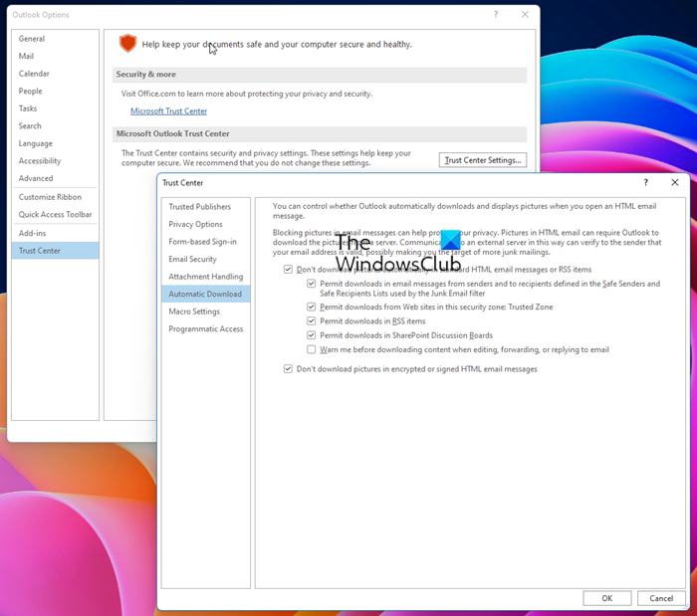Select Privacy Options in Trust Center

pyautogui.click(x=206, y=224)
